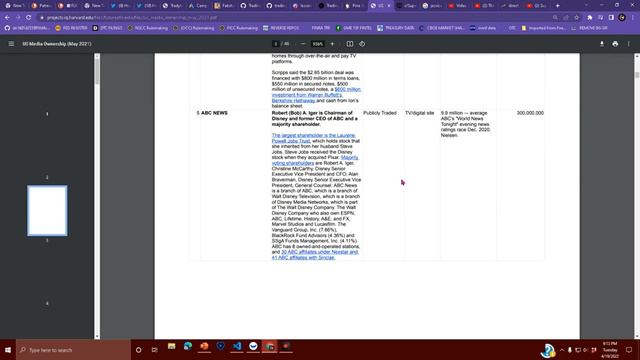Show hidden system tray icons
Image resolution: width=640 pixels, height=360 pixels.
tap(562, 350)
